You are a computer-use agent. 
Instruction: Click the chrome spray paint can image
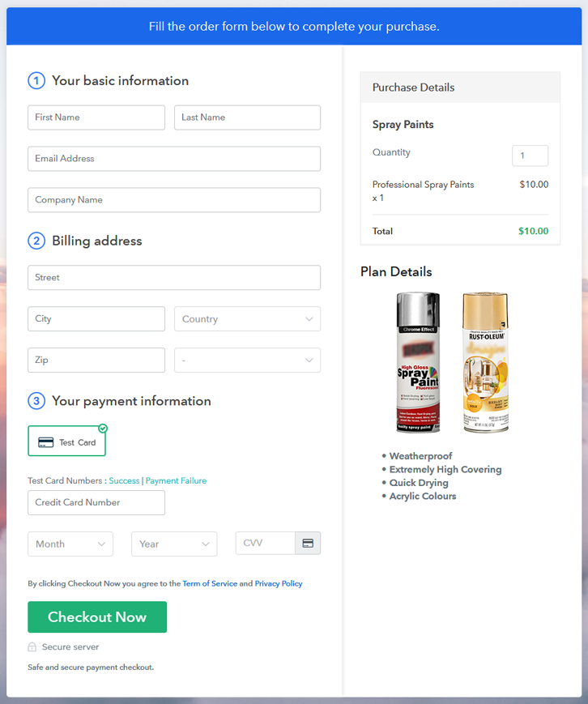coord(418,362)
